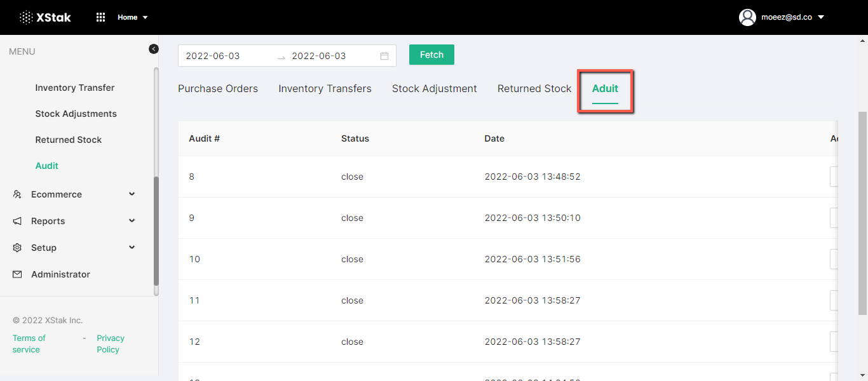The image size is (868, 381).
Task: Open the Home dropdown menu
Action: click(x=132, y=17)
